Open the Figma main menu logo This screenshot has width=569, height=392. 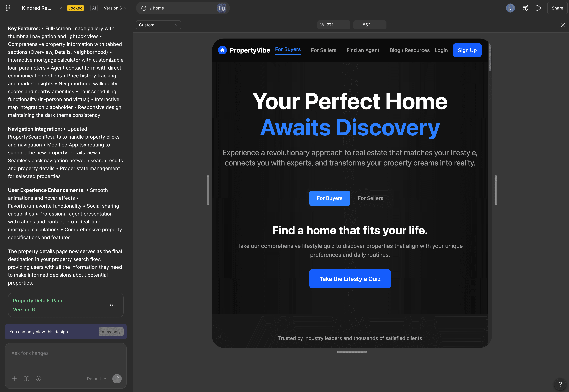tap(8, 8)
